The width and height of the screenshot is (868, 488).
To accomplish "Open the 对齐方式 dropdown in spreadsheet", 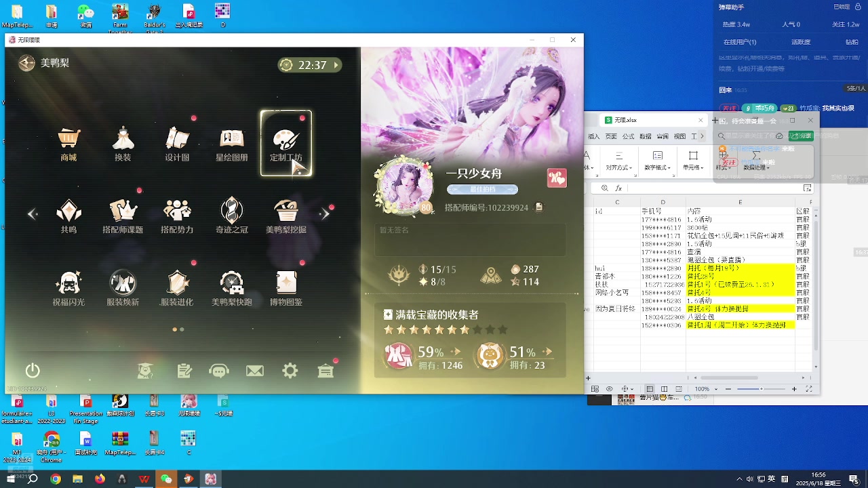I will pyautogui.click(x=619, y=167).
